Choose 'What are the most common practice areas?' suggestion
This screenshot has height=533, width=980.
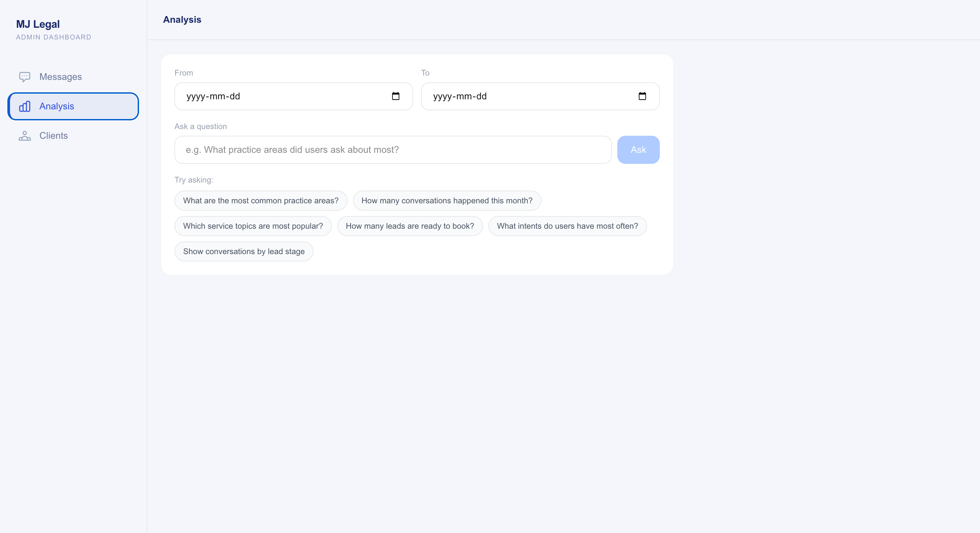261,201
